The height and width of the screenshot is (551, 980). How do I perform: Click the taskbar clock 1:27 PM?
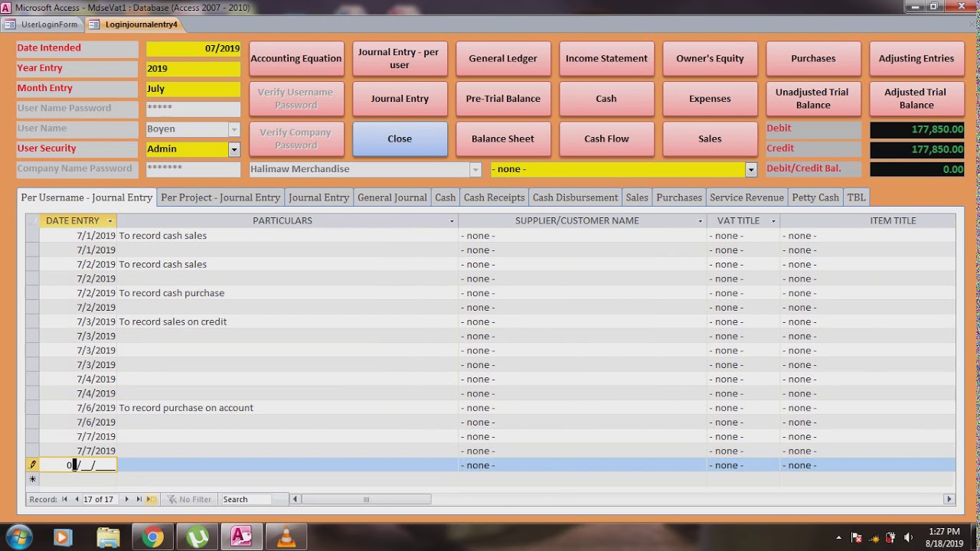[944, 532]
